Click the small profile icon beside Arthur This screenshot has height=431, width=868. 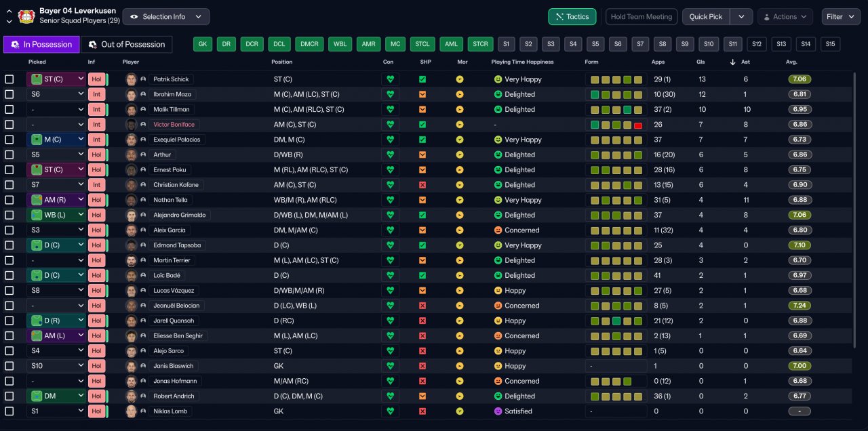(x=143, y=155)
